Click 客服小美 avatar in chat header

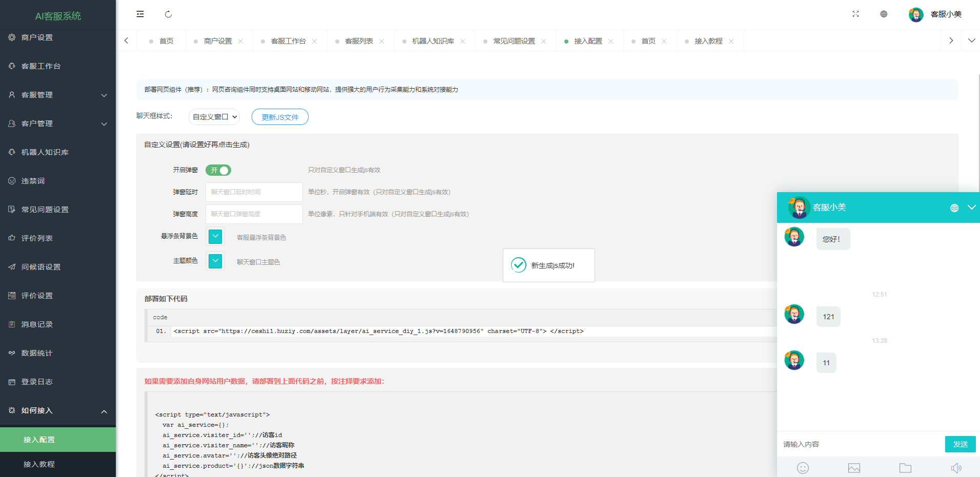(x=799, y=208)
